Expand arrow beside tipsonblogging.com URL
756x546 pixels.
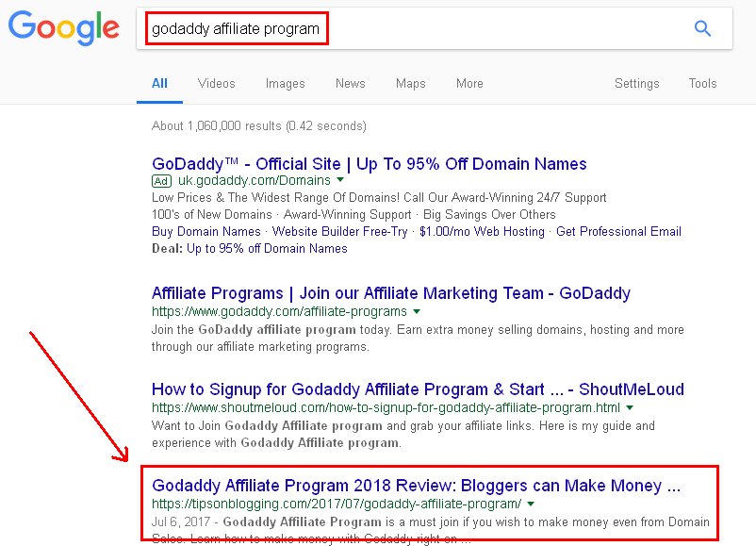[531, 505]
